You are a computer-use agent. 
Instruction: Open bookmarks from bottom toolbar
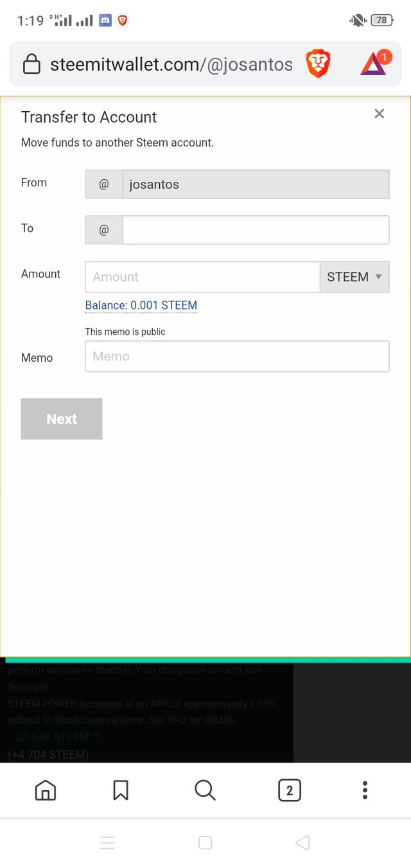coord(121,790)
